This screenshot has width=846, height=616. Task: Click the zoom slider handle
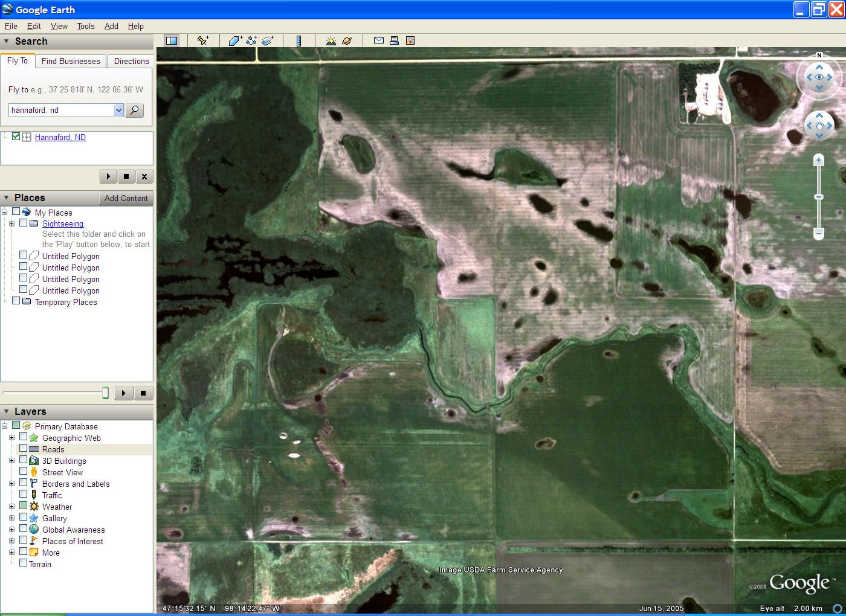pos(819,197)
